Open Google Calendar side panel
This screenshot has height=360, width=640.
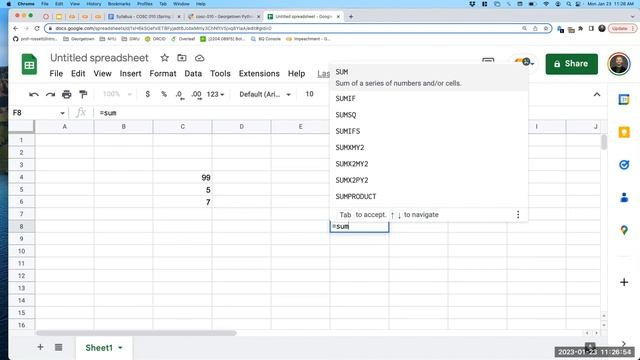(x=624, y=99)
